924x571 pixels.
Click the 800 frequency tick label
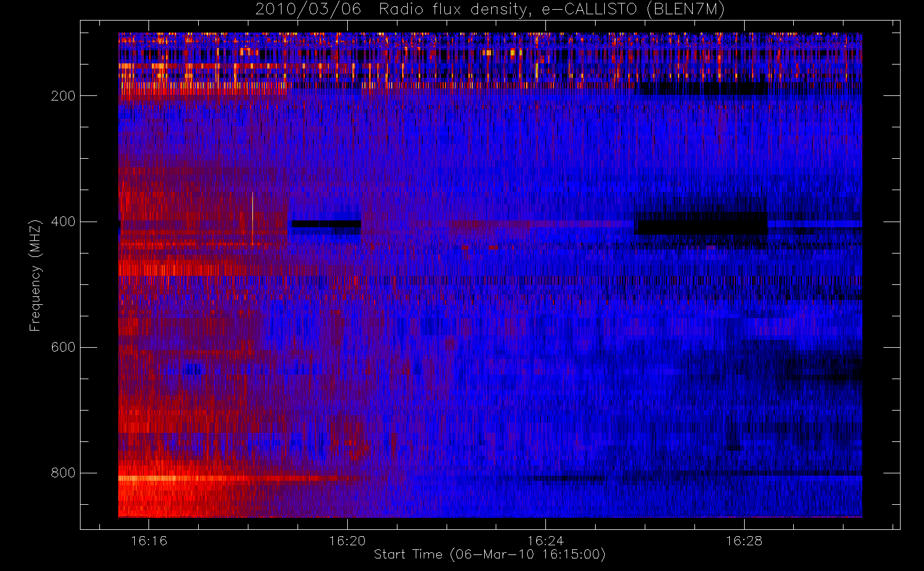63,473
